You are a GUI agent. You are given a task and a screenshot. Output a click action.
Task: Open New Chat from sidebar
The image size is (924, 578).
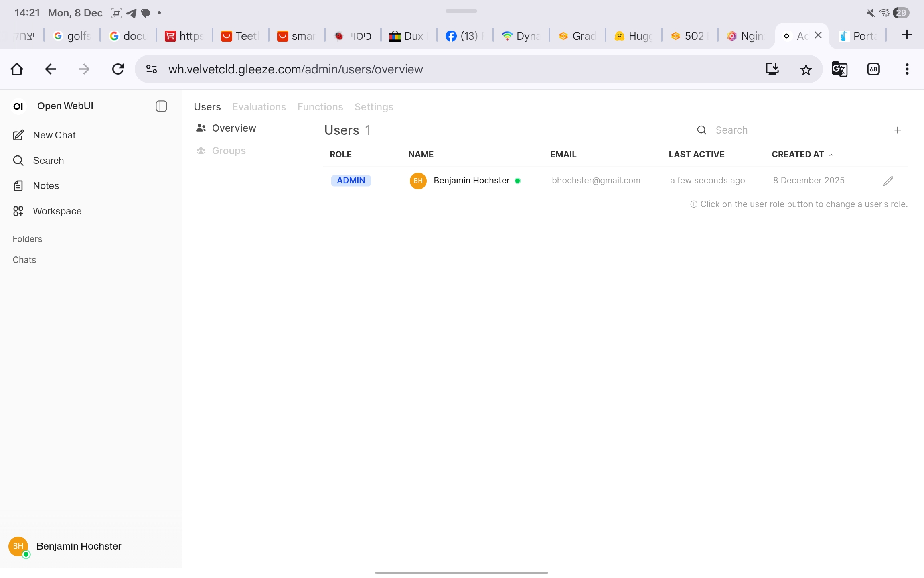pyautogui.click(x=54, y=135)
